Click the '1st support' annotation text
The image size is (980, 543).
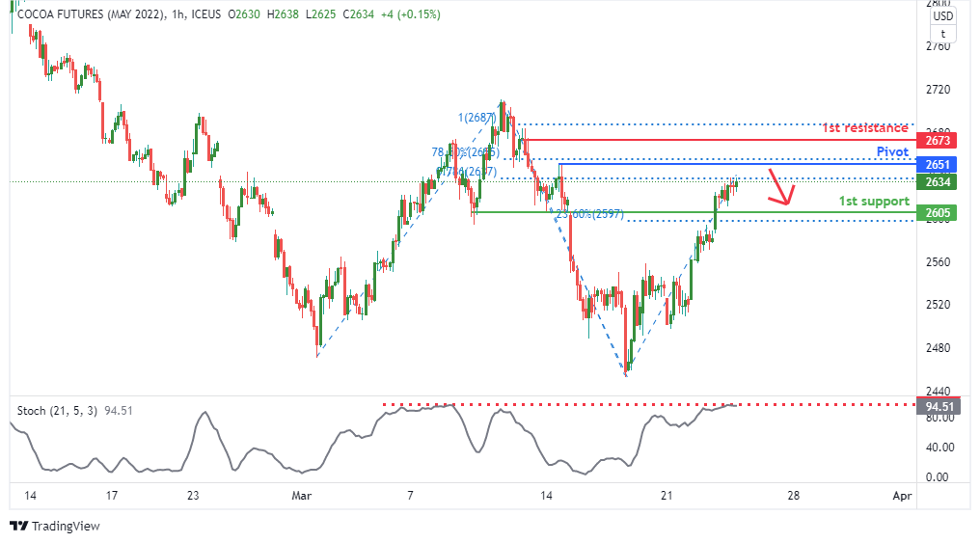tap(874, 202)
